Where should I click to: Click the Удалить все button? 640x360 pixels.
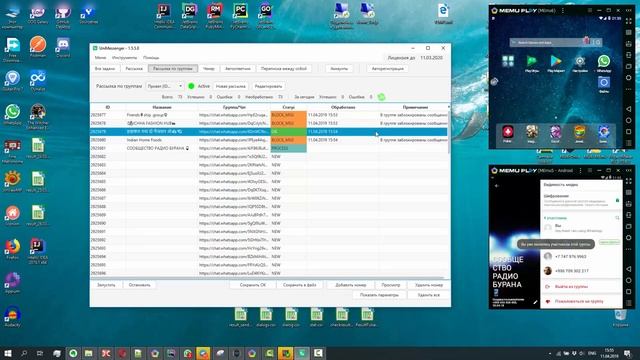point(429,295)
